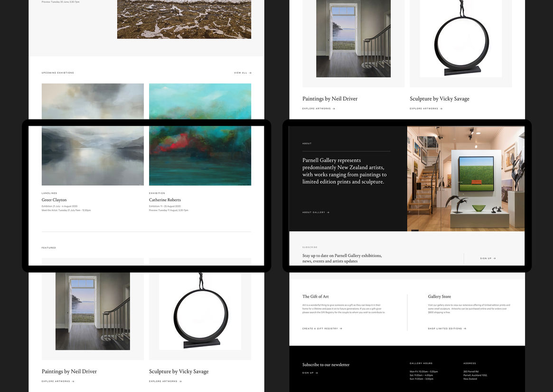Click the gallery interior photo with staircase
The width and height of the screenshot is (553, 392).
pos(466,178)
